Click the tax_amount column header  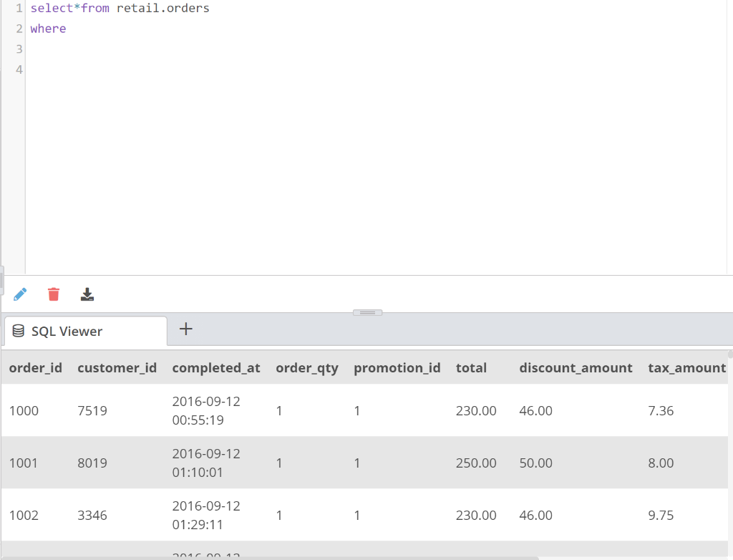click(x=686, y=367)
